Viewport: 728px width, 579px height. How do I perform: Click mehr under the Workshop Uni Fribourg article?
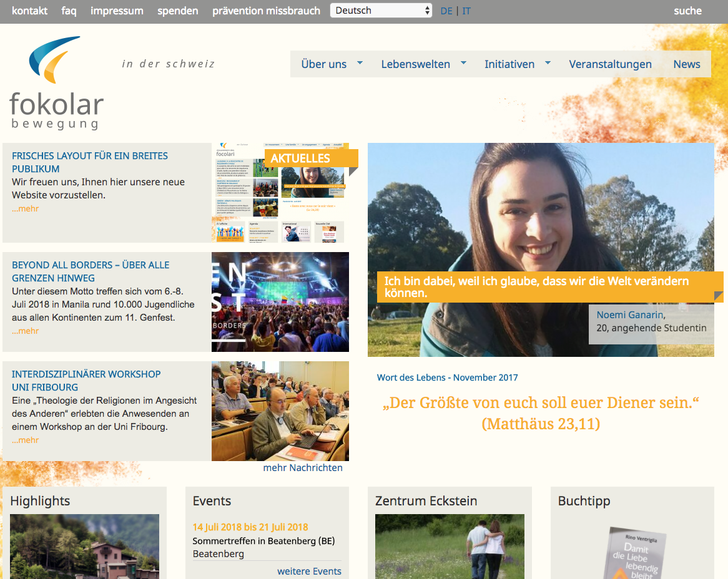[26, 440]
